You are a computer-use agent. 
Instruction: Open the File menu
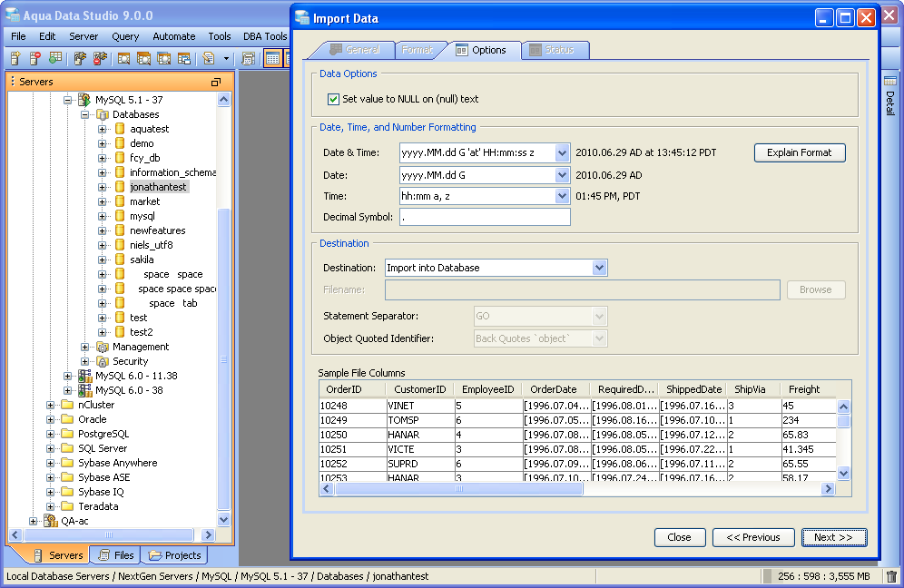pyautogui.click(x=18, y=36)
